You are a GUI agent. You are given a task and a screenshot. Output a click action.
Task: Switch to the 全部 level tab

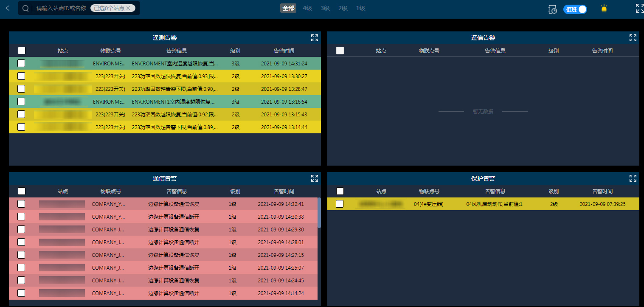(x=288, y=8)
